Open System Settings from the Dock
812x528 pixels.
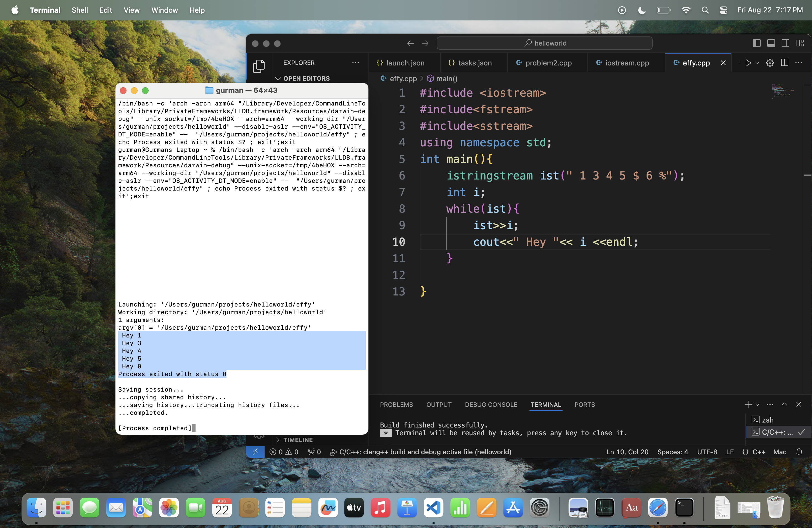(x=539, y=508)
